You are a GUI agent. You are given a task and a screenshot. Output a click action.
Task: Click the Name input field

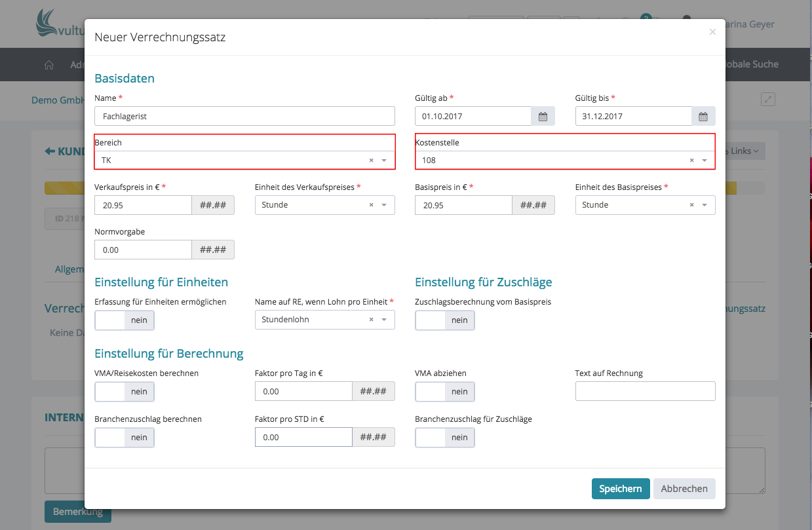coord(244,117)
